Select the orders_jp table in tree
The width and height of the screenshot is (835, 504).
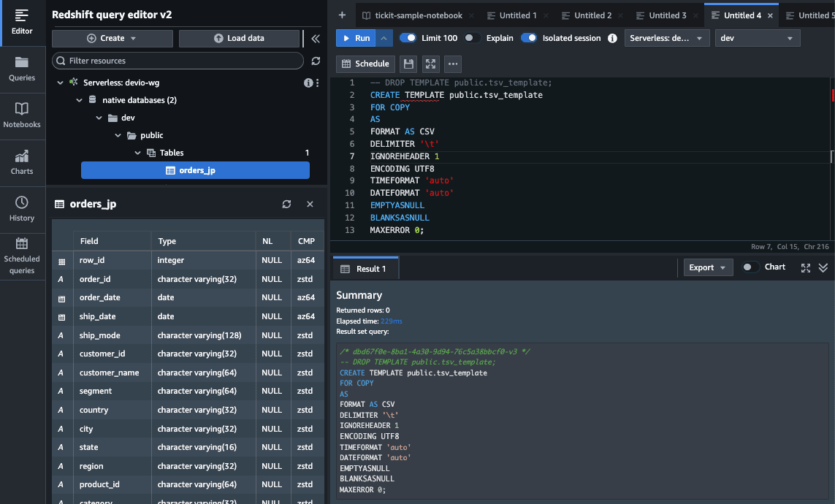(x=196, y=170)
